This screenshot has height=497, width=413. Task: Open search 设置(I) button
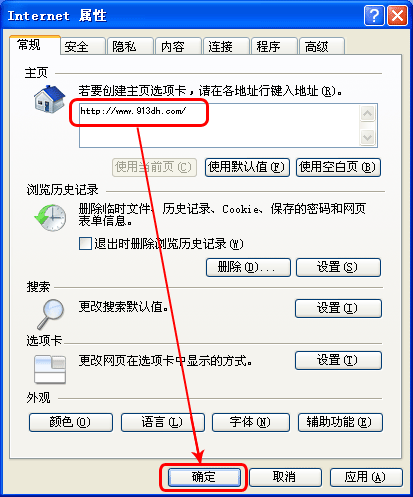338,308
